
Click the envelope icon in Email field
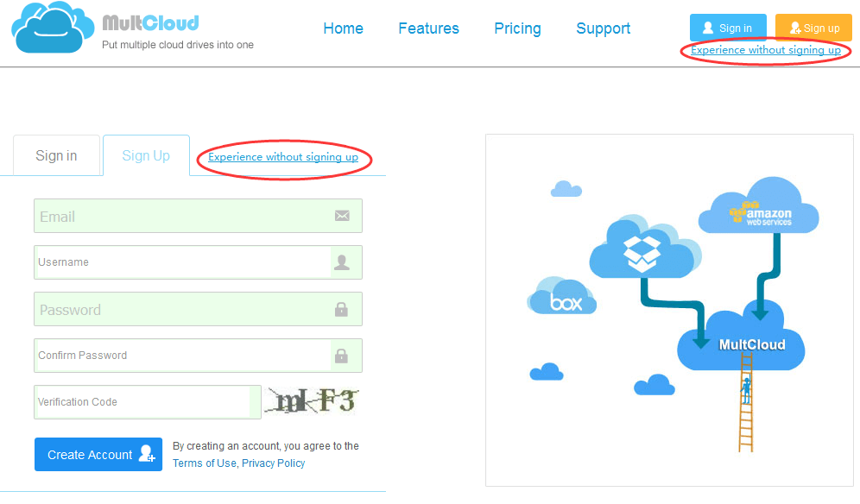[x=342, y=216]
